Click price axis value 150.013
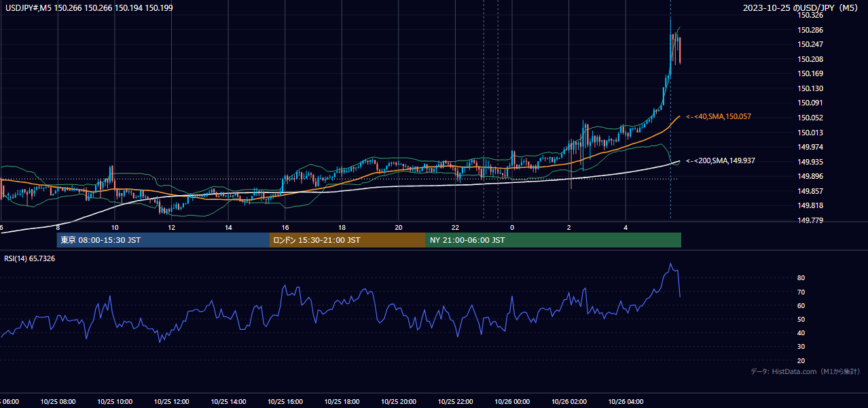This screenshot has height=408, width=868. click(x=810, y=133)
